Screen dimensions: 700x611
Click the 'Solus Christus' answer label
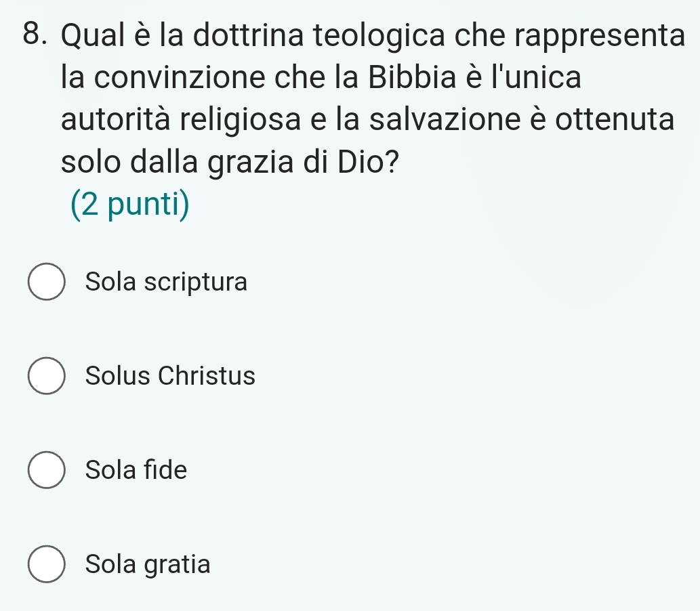(x=171, y=375)
